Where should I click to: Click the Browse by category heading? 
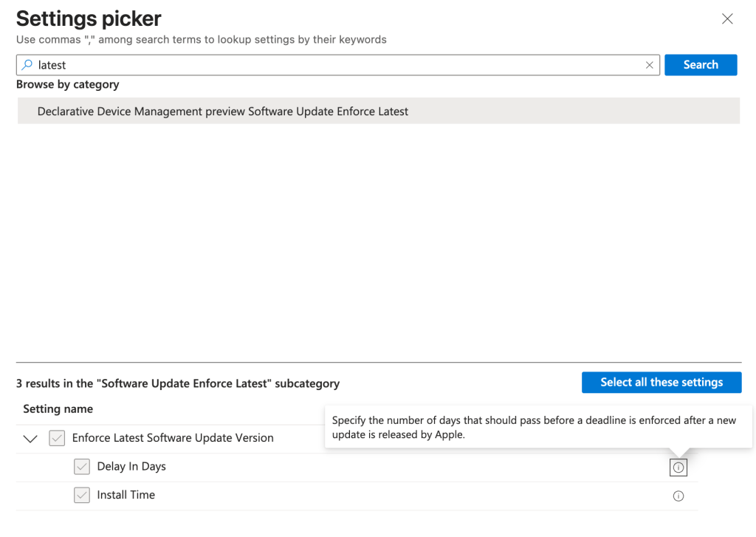coord(68,85)
